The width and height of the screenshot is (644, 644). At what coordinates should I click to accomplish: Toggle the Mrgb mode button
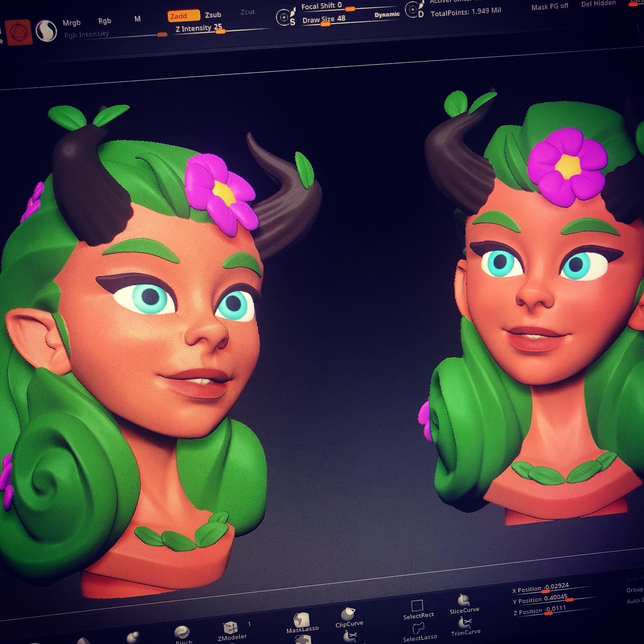(71, 22)
